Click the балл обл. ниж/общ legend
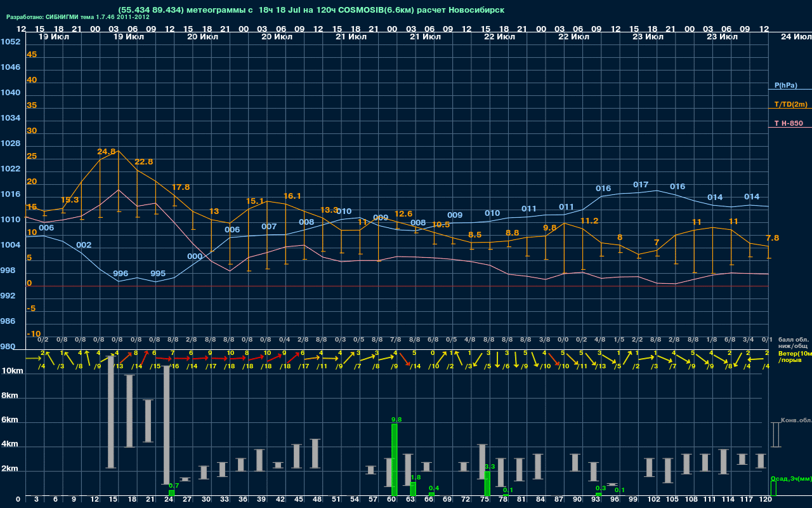Image resolution: width=812 pixels, height=508 pixels. (794, 343)
